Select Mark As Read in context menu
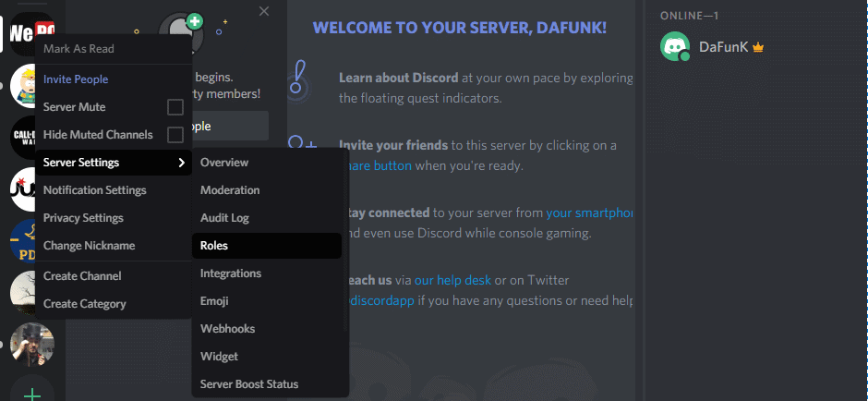The height and width of the screenshot is (401, 868). 114,49
